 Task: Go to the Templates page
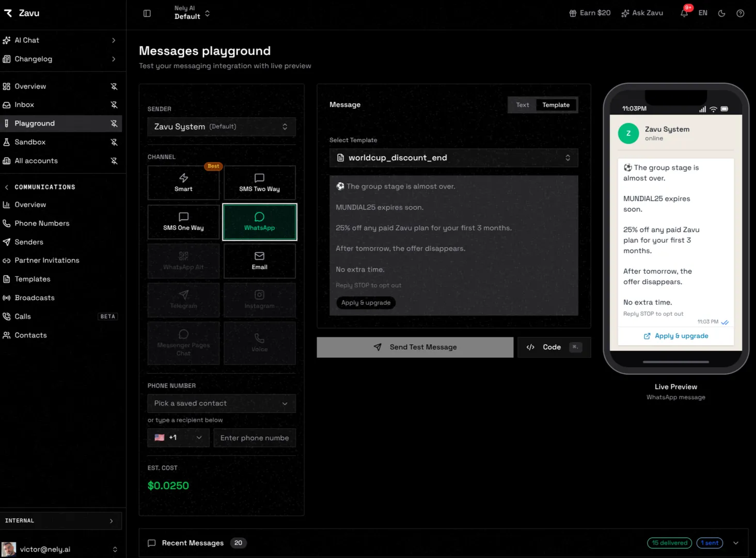tap(61, 279)
